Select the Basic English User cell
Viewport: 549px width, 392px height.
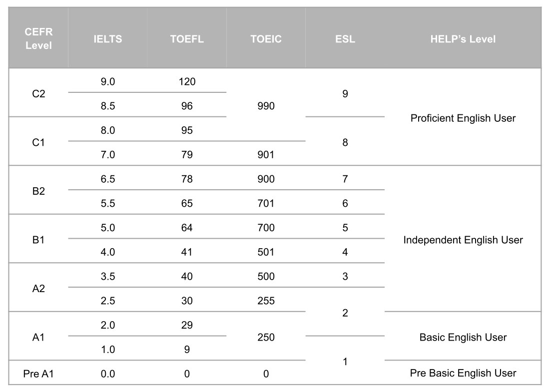coord(463,337)
